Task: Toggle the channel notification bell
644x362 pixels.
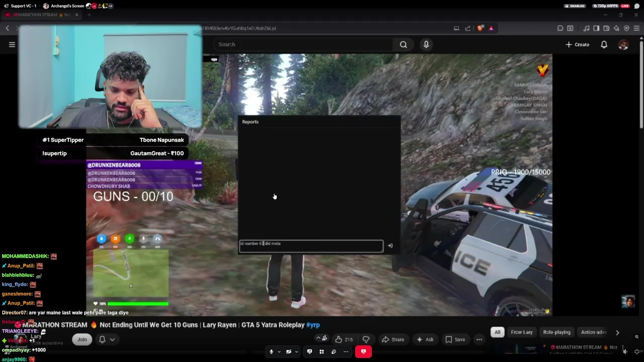Action: pyautogui.click(x=102, y=339)
